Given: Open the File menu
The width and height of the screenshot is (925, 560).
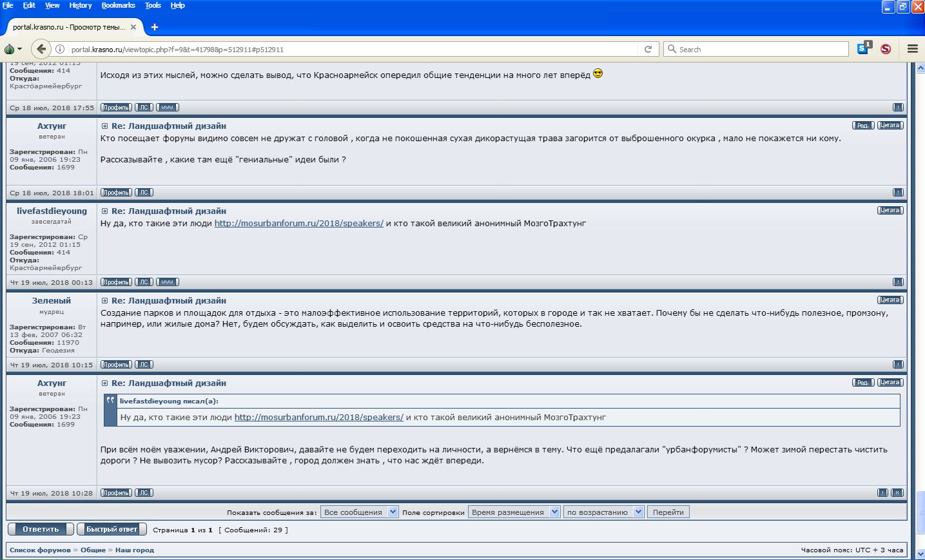Looking at the screenshot, I should point(8,5).
